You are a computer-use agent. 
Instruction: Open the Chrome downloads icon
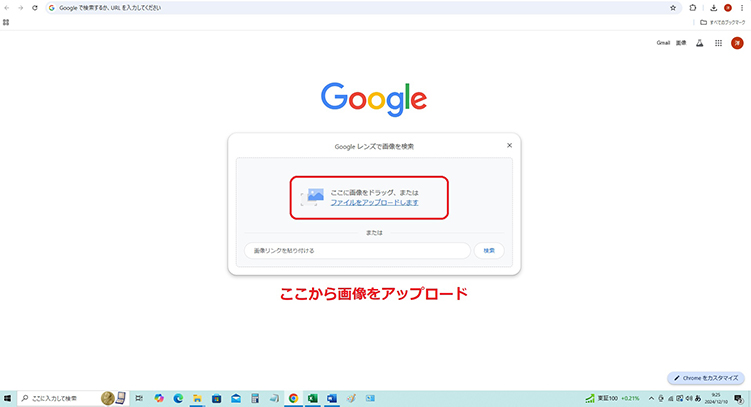pos(714,8)
